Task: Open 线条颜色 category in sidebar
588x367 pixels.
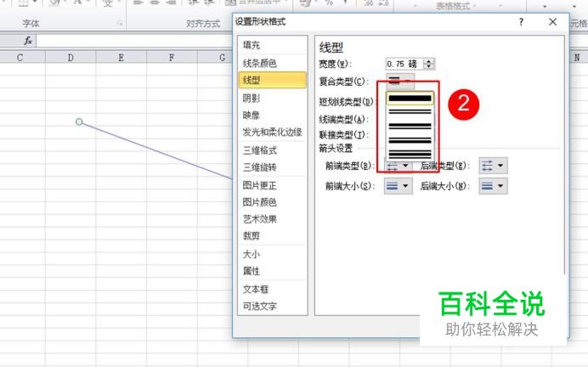Action: coord(272,63)
